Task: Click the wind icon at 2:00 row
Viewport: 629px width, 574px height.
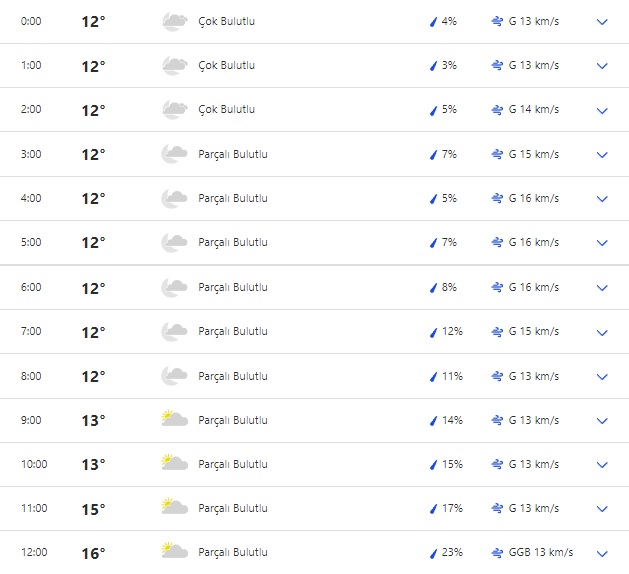Action: (x=497, y=110)
